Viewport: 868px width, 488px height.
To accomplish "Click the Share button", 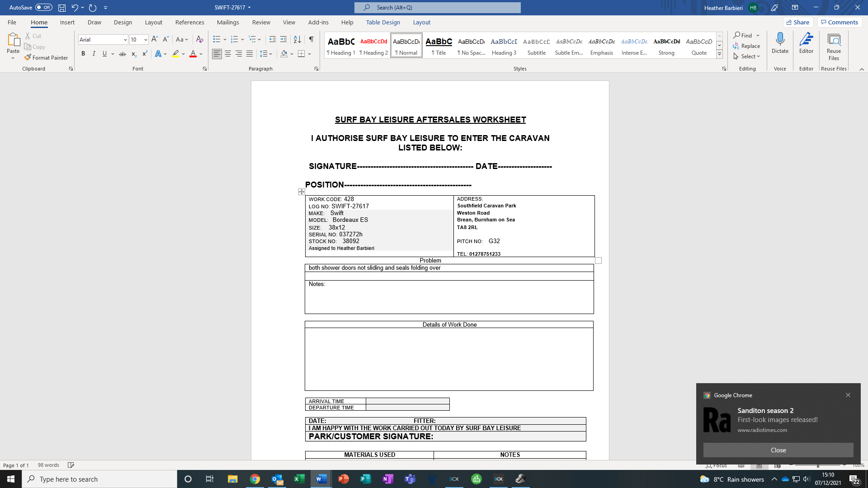I will coord(798,22).
